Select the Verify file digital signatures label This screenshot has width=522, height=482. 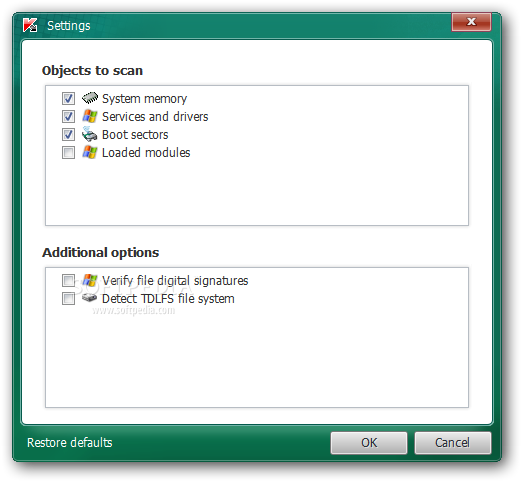[x=175, y=281]
